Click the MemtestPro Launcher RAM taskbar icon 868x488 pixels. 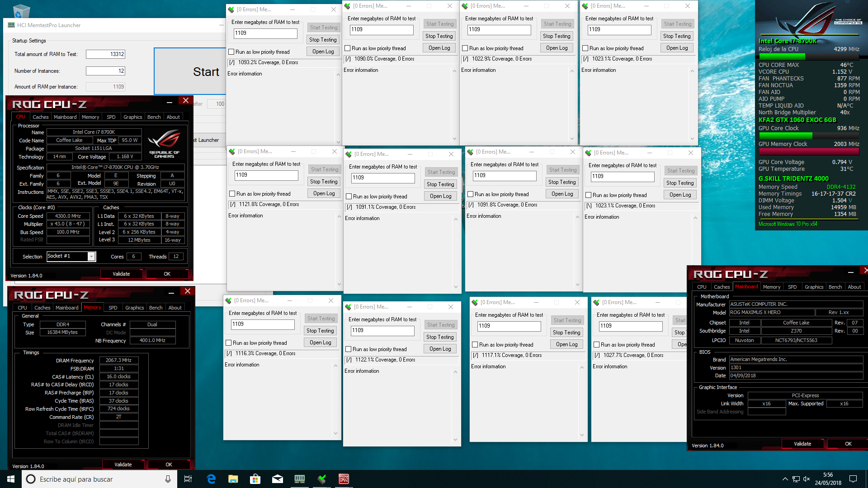click(300, 479)
